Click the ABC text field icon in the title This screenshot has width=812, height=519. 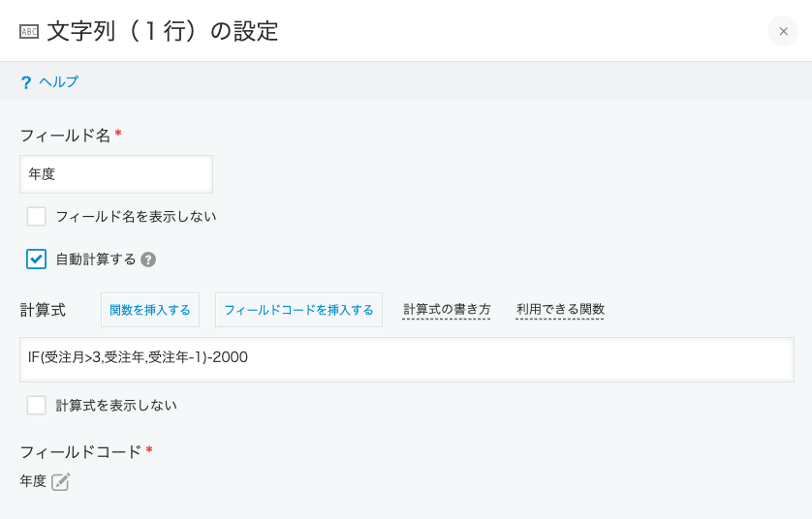[29, 32]
